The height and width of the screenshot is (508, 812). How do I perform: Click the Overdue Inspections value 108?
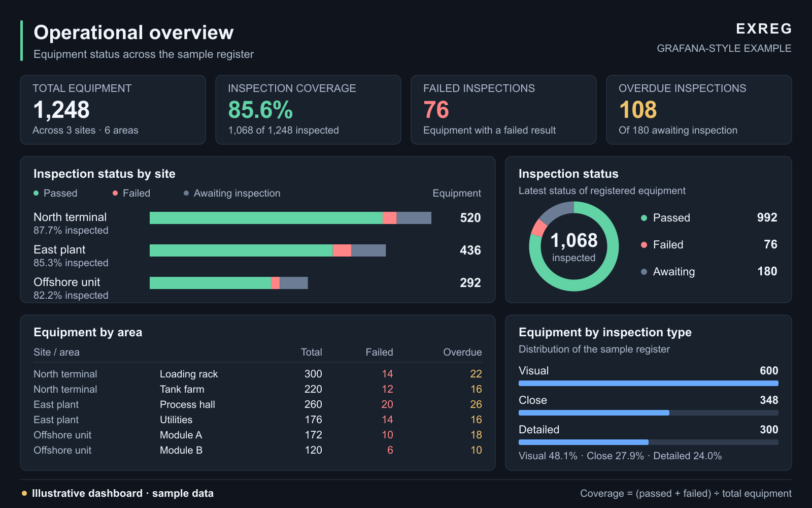tap(638, 110)
